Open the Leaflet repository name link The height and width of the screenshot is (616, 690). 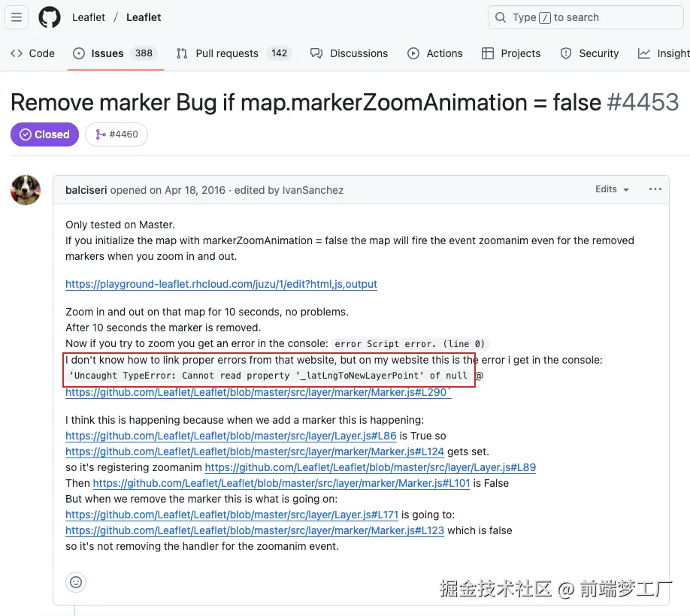click(x=144, y=17)
